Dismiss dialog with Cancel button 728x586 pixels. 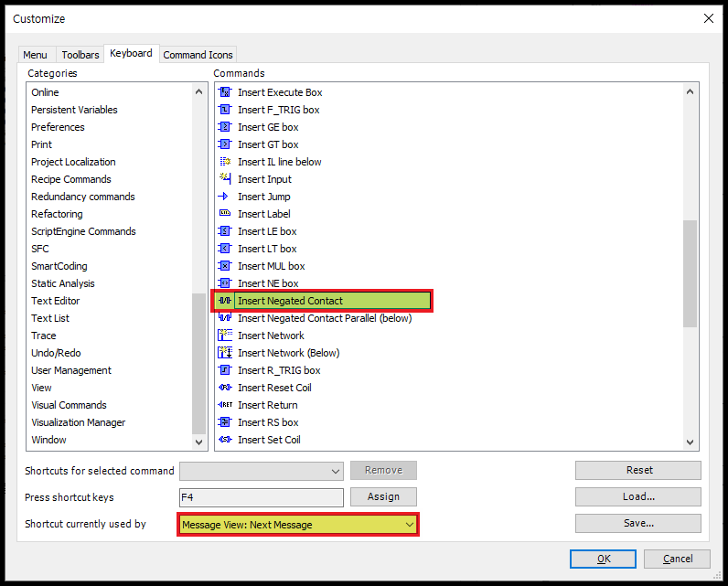pyautogui.click(x=677, y=559)
